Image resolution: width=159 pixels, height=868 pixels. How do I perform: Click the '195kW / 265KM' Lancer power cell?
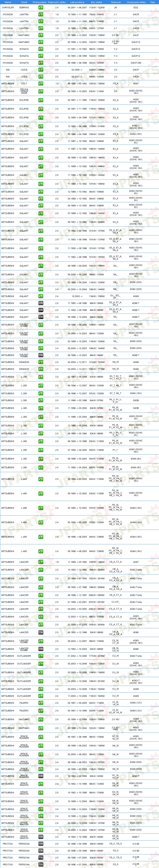[x=96, y=625]
